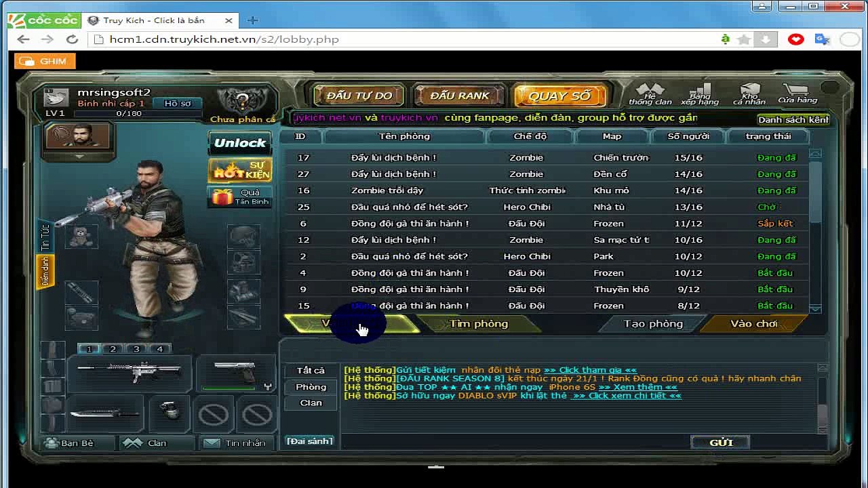Send chat with GỬI button
868x488 pixels.
pos(721,443)
